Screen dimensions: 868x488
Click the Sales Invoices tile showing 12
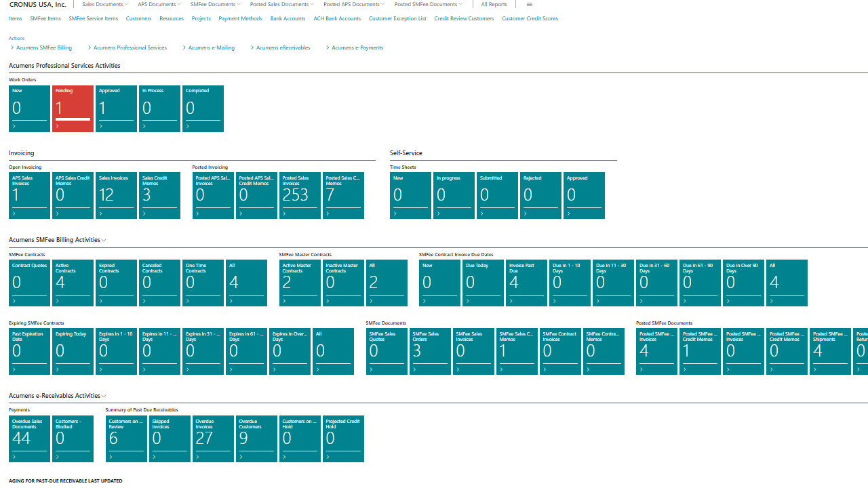click(x=116, y=195)
